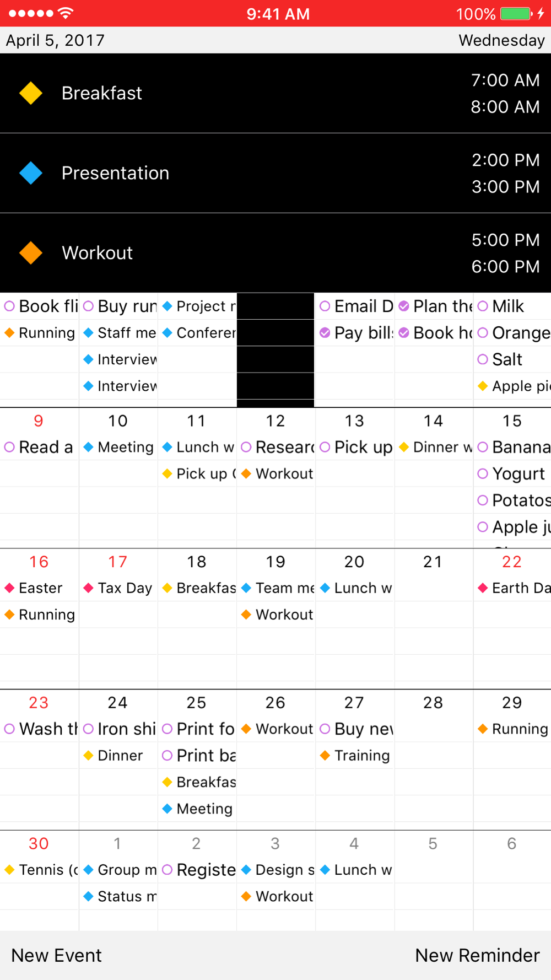Tap New Event button
Screen dimensions: 551x980
pos(57,955)
